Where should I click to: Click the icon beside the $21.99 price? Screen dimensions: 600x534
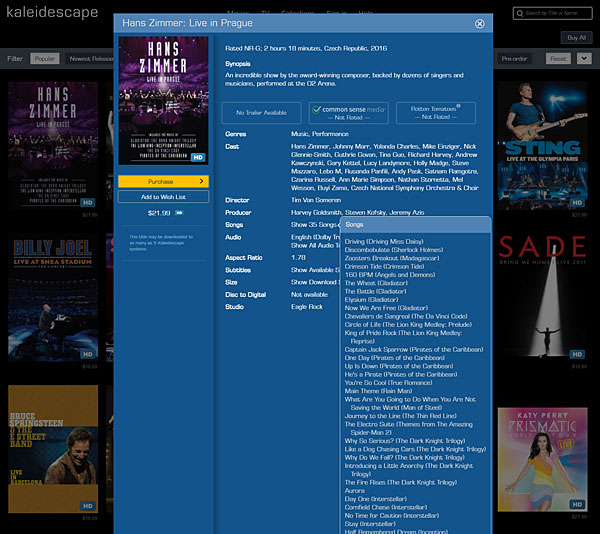tap(179, 213)
